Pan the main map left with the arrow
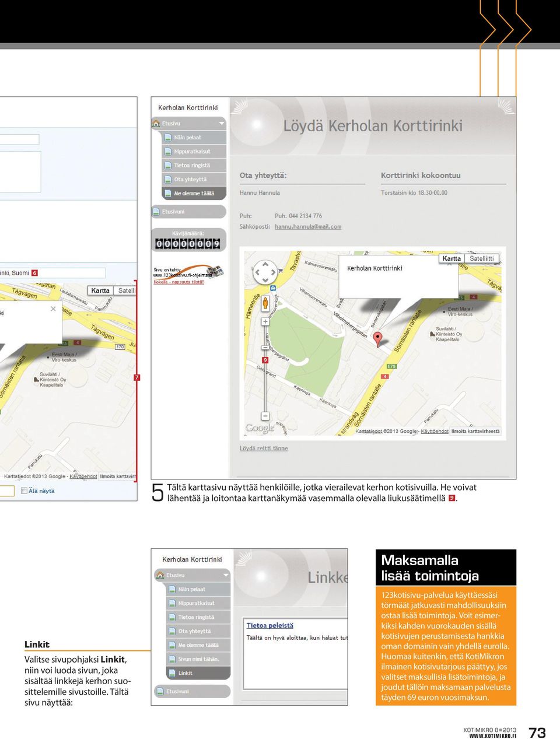The width and height of the screenshot is (560, 739). 257,272
